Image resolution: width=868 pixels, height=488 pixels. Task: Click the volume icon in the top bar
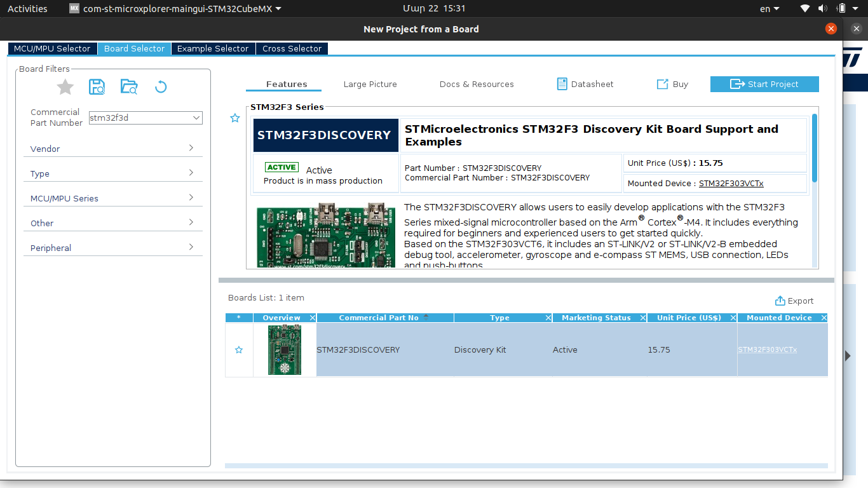[823, 9]
